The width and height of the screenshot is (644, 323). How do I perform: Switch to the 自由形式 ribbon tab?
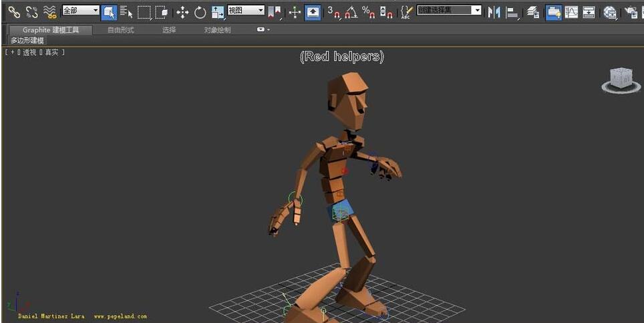[x=120, y=30]
